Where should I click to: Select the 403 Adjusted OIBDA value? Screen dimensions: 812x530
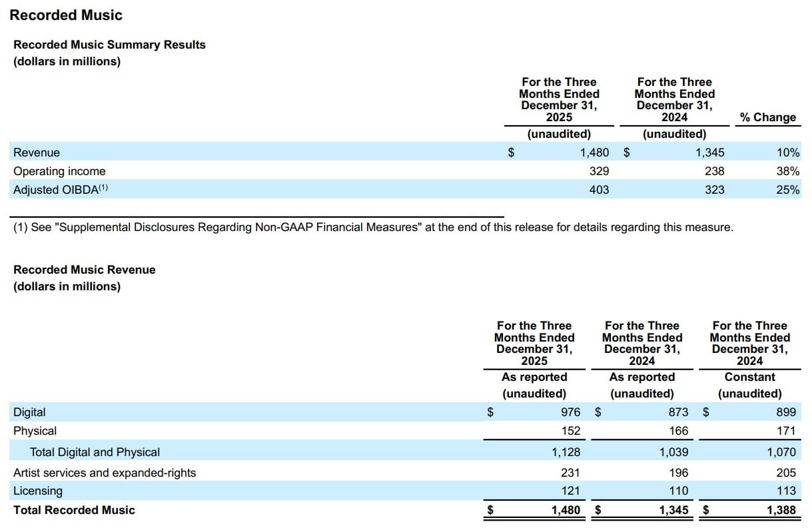tap(598, 190)
